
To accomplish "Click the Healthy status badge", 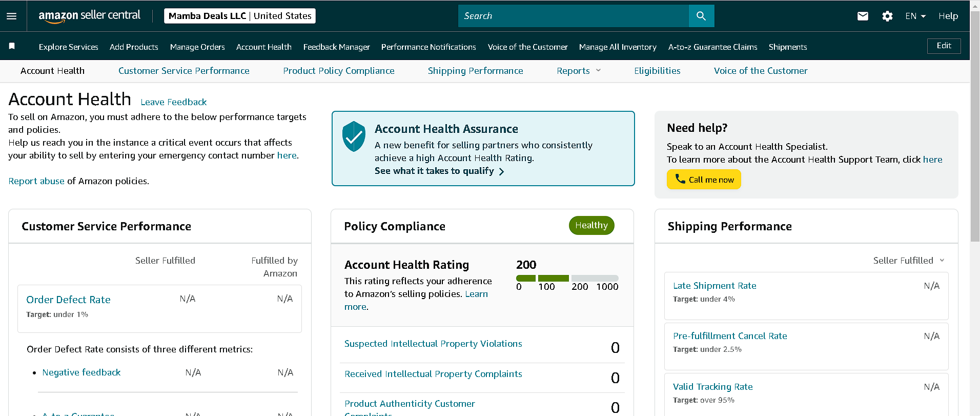I will [x=591, y=225].
